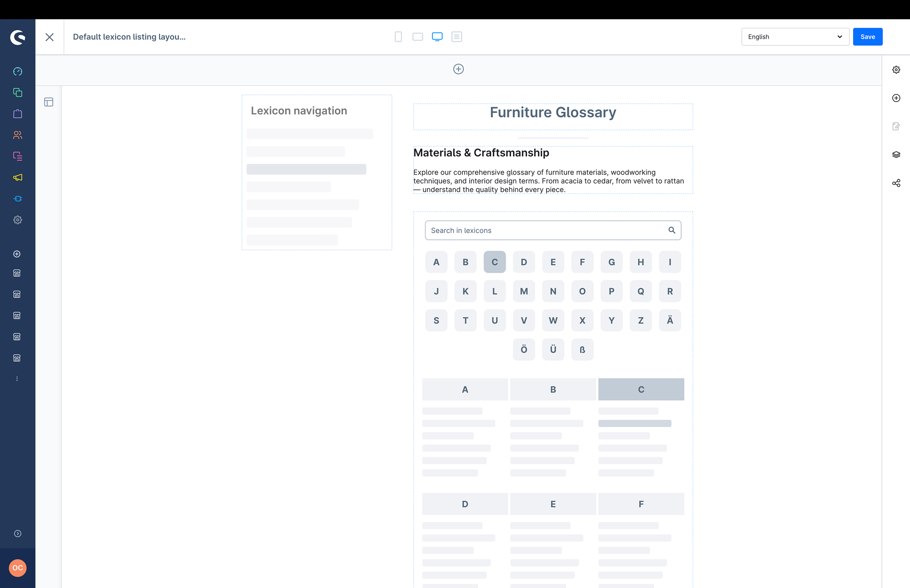Image resolution: width=910 pixels, height=588 pixels.
Task: Open the Customers icon in sidebar
Action: tap(18, 135)
